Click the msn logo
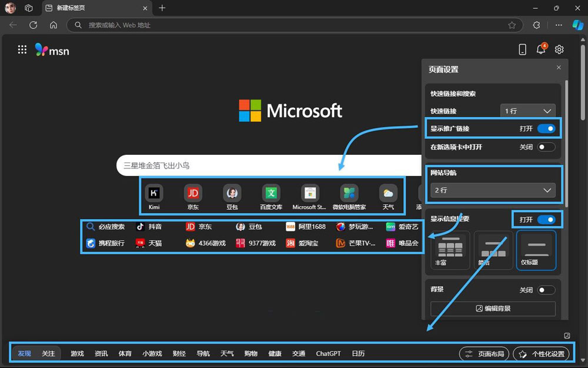This screenshot has width=588, height=368. click(52, 50)
